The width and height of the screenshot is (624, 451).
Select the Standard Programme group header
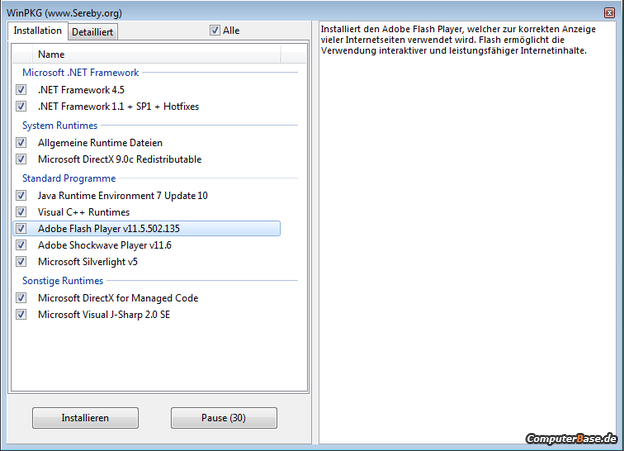click(x=69, y=178)
